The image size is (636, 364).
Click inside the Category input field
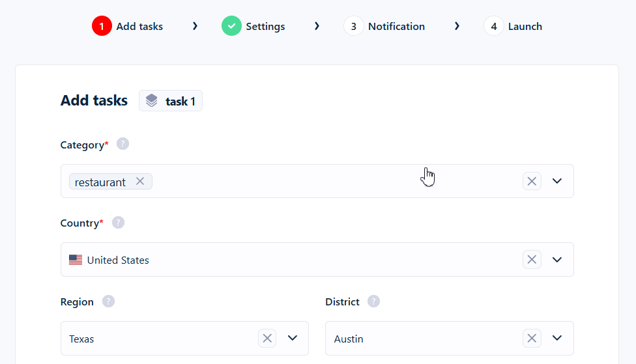[317, 181]
